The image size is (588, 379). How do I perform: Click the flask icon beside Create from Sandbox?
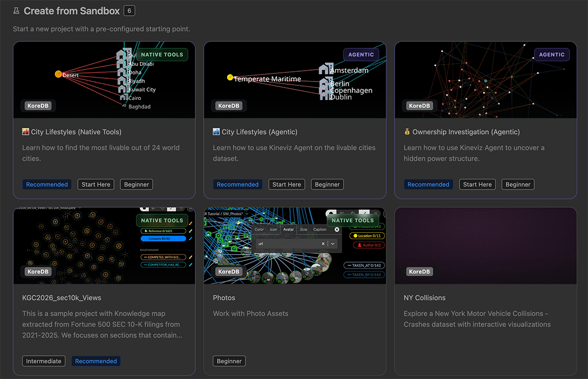pyautogui.click(x=16, y=11)
